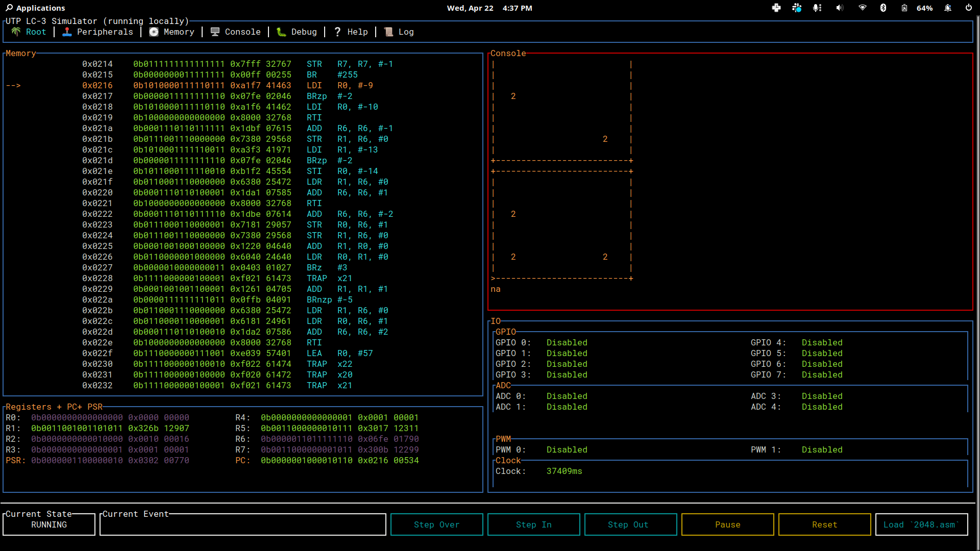Open the Bluetooth tray icon
Viewport: 980px width, 551px height.
883,8
